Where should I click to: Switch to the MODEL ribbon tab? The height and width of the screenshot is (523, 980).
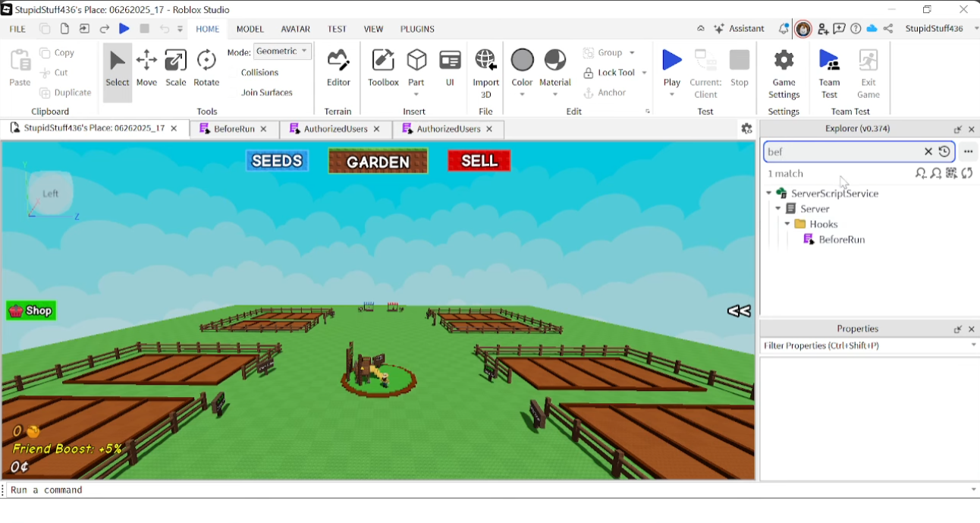click(x=250, y=29)
